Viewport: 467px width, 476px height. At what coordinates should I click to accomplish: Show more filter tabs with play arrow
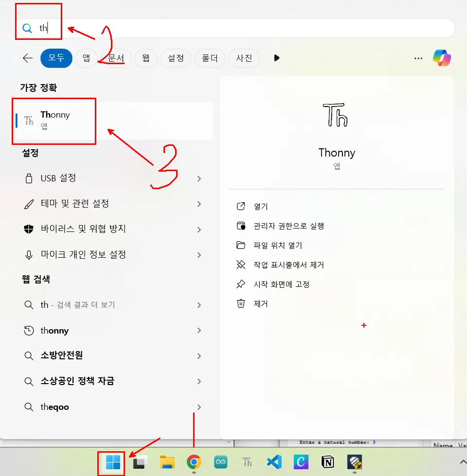(276, 58)
